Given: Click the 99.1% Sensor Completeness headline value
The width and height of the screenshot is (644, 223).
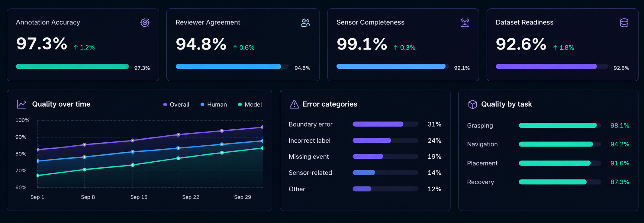Looking at the screenshot, I should (362, 44).
